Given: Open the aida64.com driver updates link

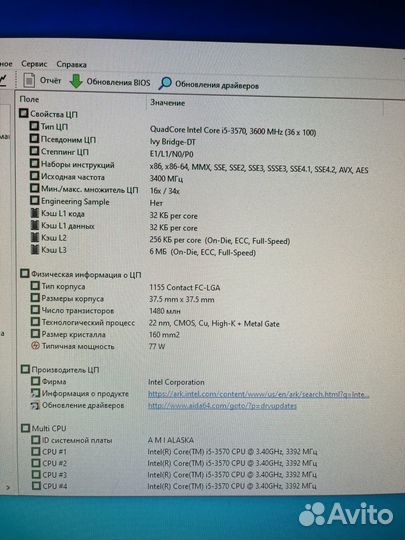Looking at the screenshot, I should coord(222,406).
